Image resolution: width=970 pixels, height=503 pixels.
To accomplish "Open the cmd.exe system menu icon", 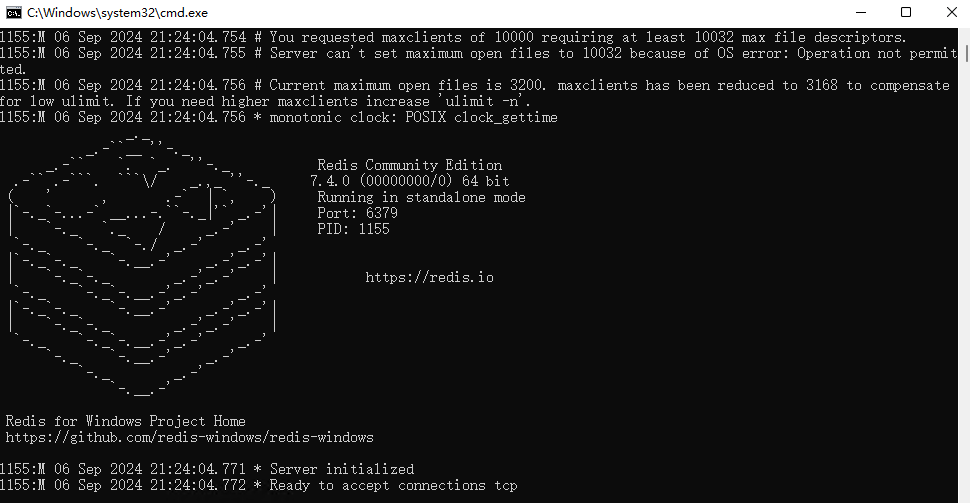I will [x=14, y=12].
